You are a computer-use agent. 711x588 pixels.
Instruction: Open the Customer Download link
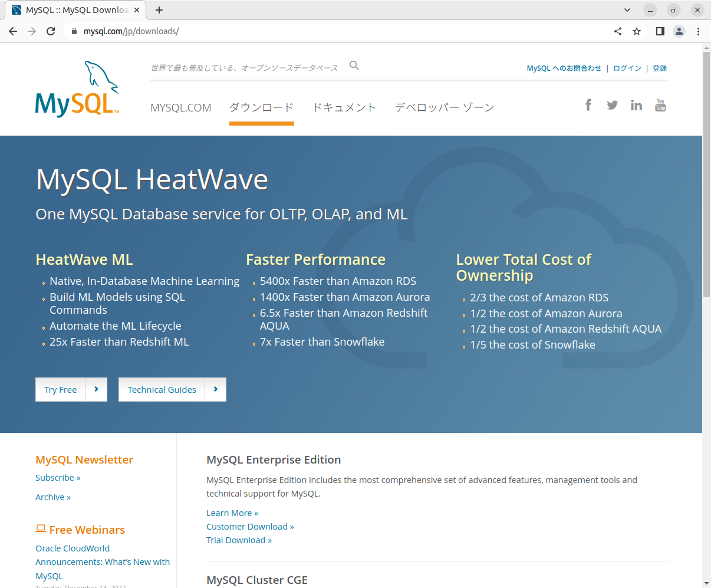click(x=250, y=527)
